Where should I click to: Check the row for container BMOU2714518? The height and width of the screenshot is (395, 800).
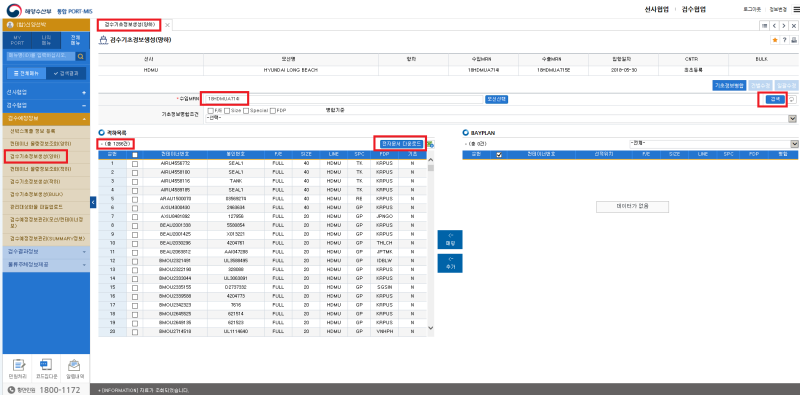(135, 332)
